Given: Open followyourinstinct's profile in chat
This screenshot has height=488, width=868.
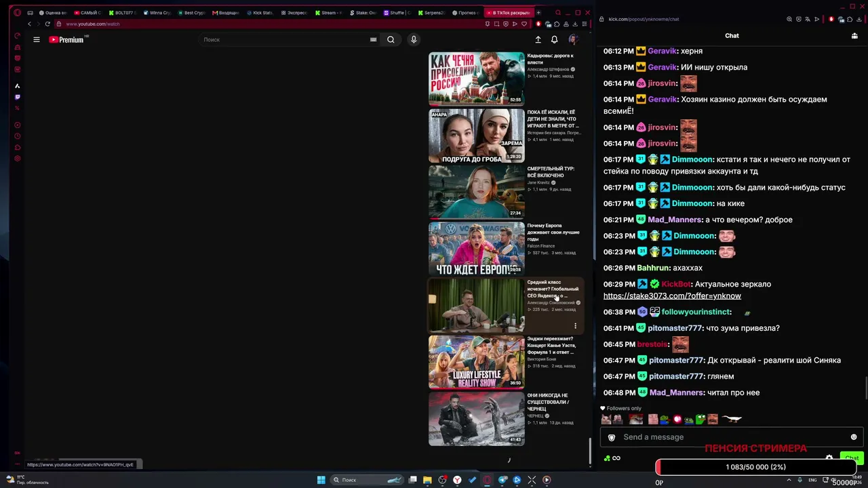Looking at the screenshot, I should point(696,312).
